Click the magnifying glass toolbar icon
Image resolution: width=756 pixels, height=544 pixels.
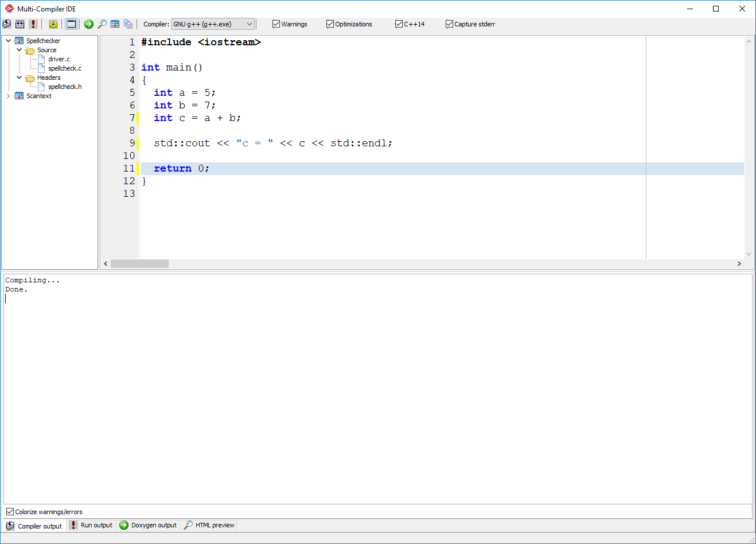(x=102, y=24)
